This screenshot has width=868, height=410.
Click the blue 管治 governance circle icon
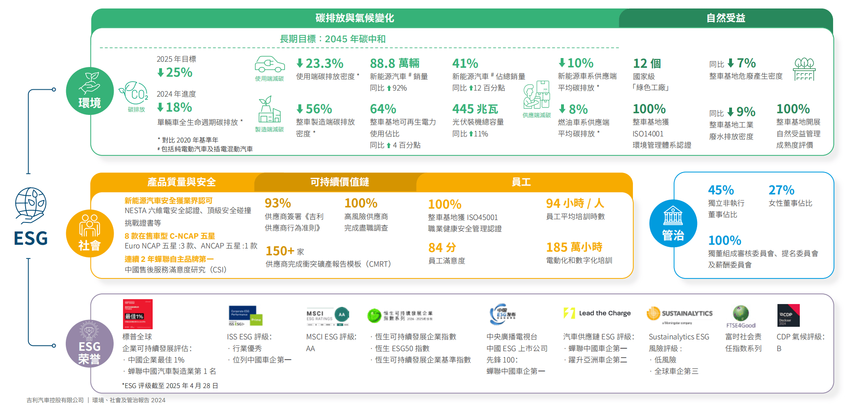[673, 223]
